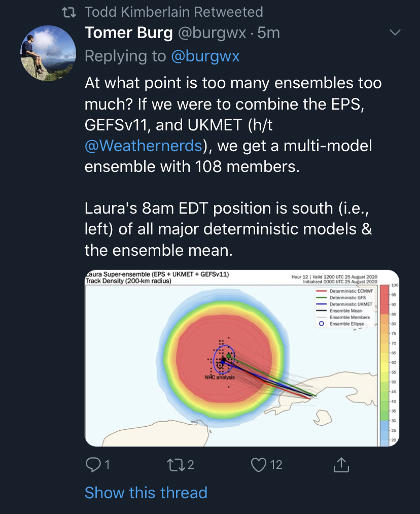Tap the 5m tweet timestamp

(x=269, y=32)
